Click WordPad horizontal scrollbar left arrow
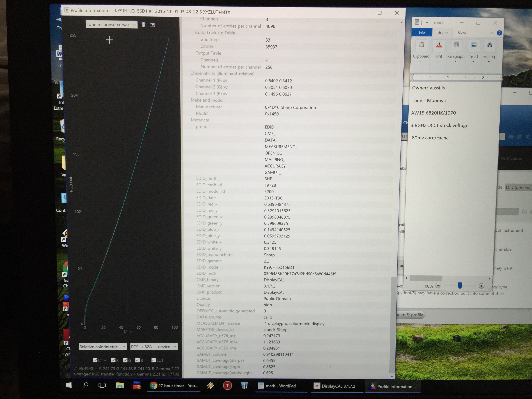The width and height of the screenshot is (532, 399). (406, 278)
